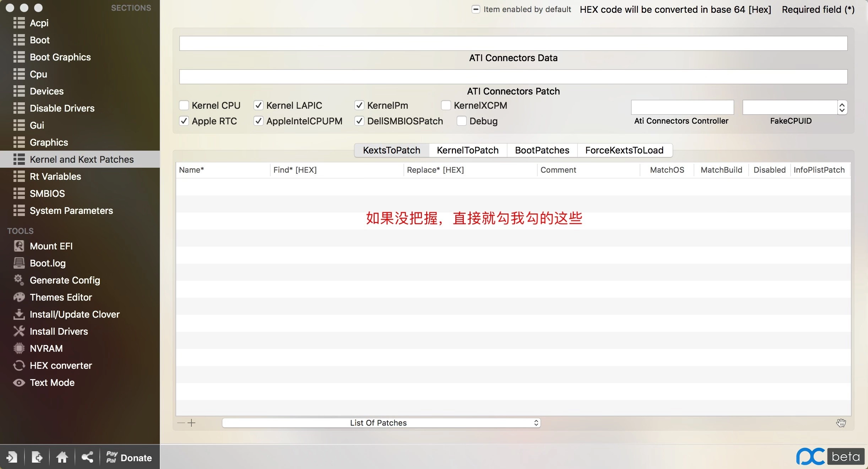The height and width of the screenshot is (469, 868).
Task: Click the Install Drivers tools icon
Action: tap(19, 331)
